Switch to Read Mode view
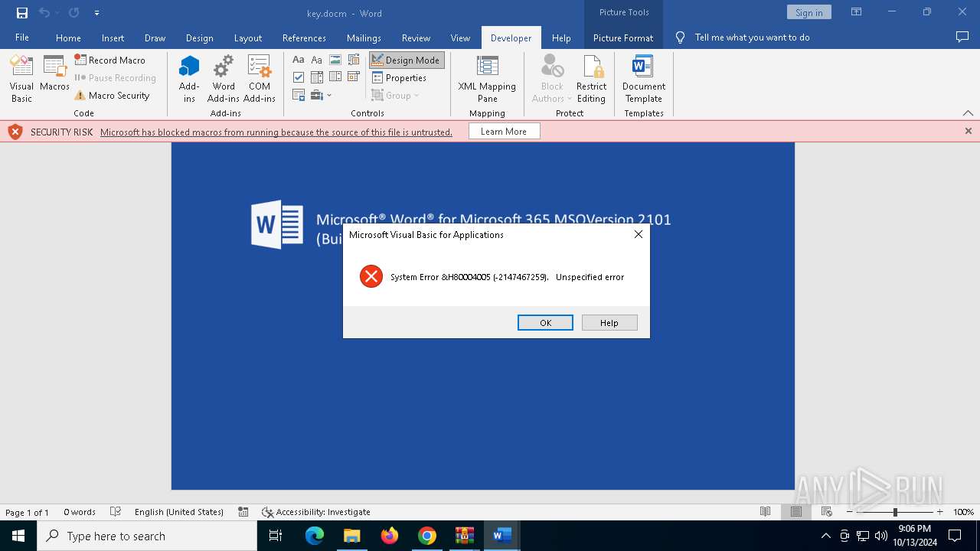980x551 pixels. click(x=765, y=512)
